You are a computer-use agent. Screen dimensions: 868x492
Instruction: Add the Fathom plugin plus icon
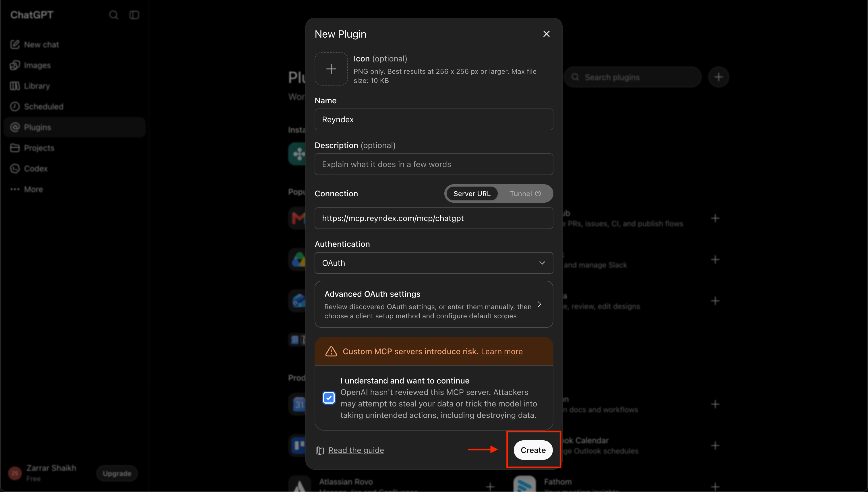tap(715, 487)
